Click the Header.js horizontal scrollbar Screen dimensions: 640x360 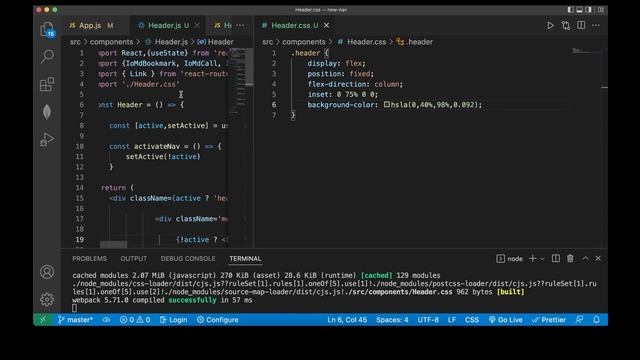pos(113,244)
